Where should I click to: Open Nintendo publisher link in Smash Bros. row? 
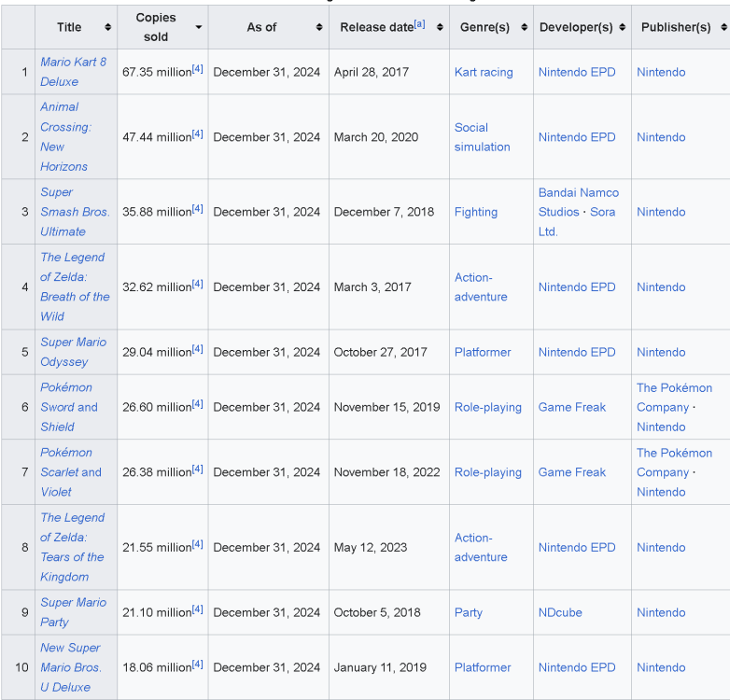tap(661, 212)
